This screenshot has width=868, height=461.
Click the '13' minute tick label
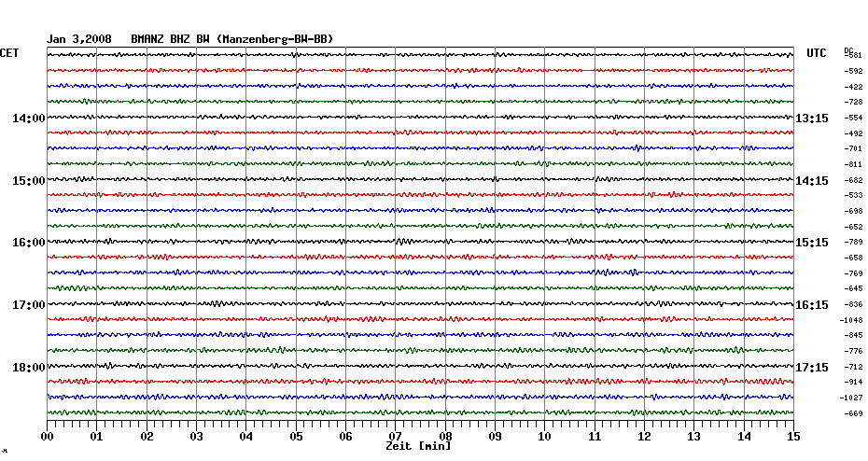click(x=693, y=437)
